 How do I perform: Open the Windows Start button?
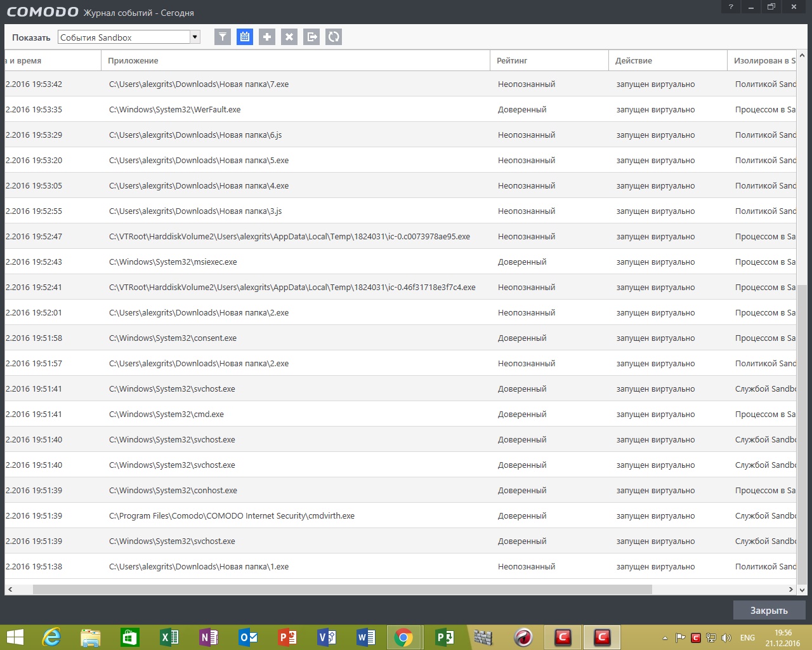coord(15,637)
